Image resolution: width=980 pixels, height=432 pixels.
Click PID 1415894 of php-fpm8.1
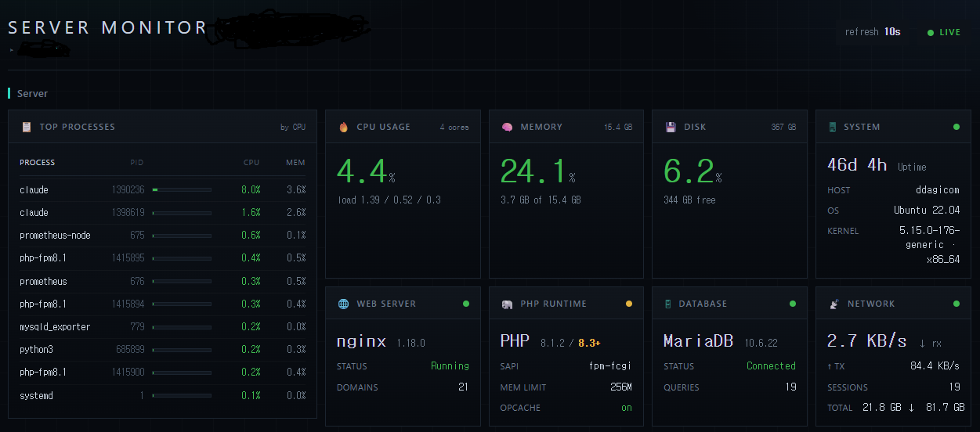[128, 304]
